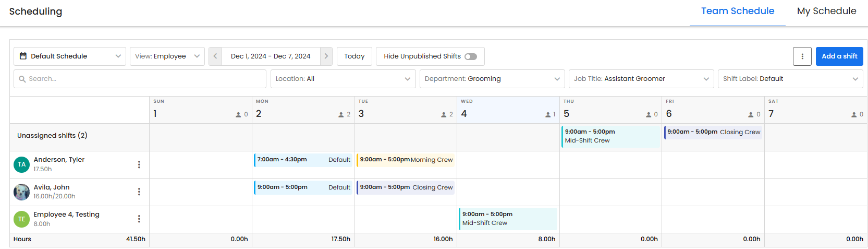This screenshot has width=868, height=249.
Task: Open options menu for Employee 4, Testing
Action: coord(139,219)
